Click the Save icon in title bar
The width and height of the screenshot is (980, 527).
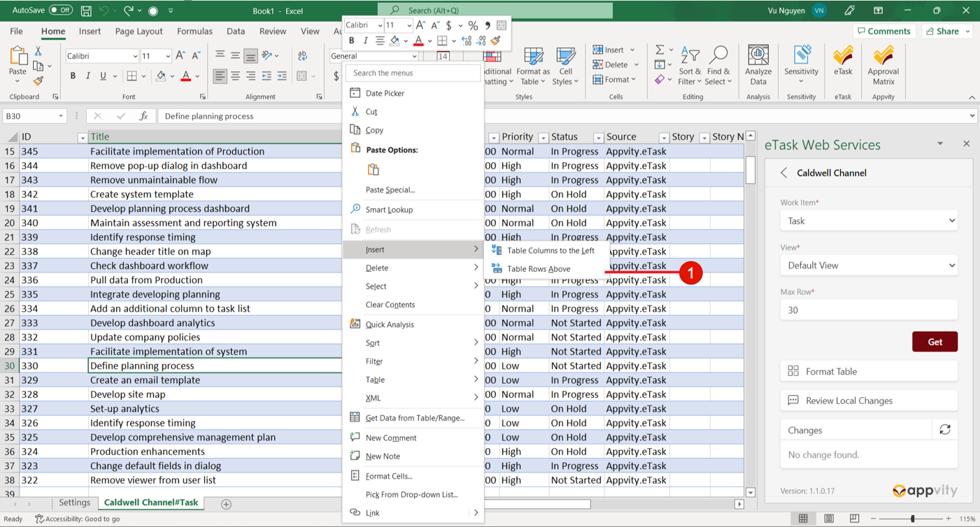tap(86, 10)
